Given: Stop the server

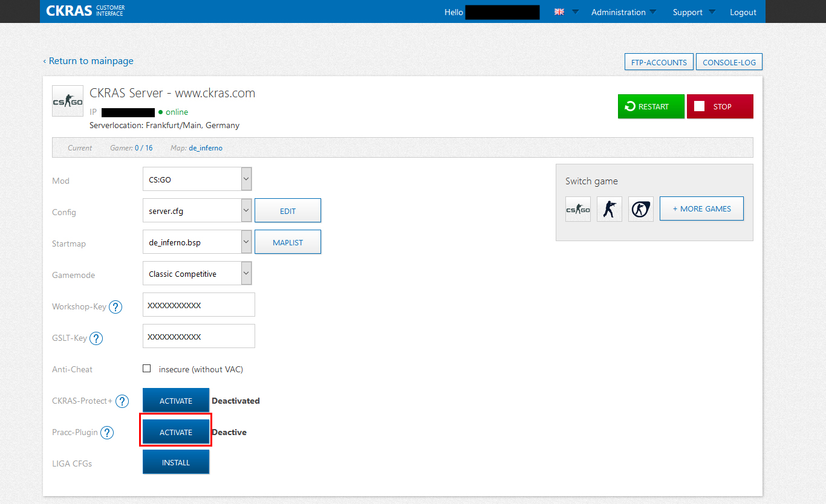Looking at the screenshot, I should [x=720, y=106].
